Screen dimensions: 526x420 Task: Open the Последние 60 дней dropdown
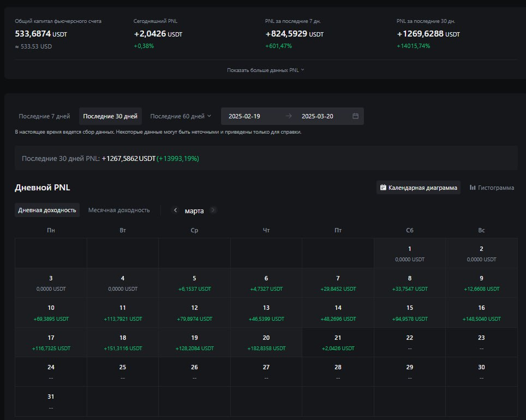point(181,116)
